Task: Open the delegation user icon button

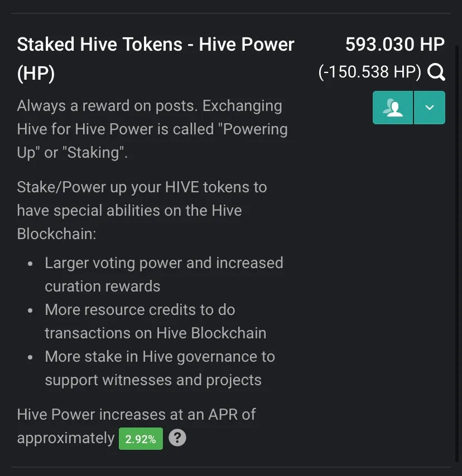Action: click(393, 108)
